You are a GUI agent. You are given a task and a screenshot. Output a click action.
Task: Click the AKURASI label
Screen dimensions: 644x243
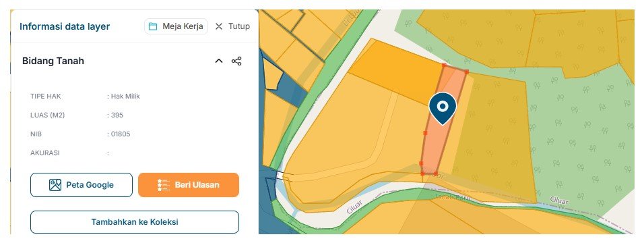(45, 153)
